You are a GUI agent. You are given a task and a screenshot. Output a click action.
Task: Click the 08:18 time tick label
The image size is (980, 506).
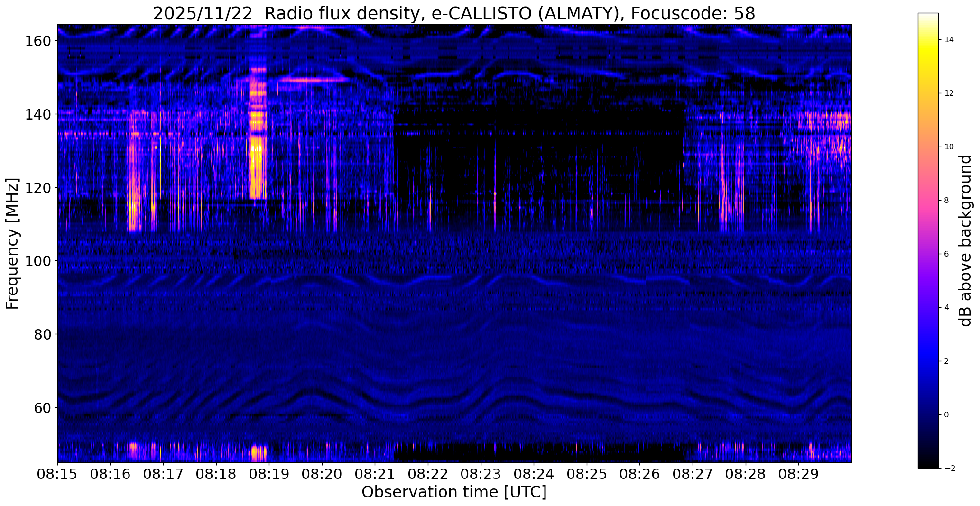point(216,475)
